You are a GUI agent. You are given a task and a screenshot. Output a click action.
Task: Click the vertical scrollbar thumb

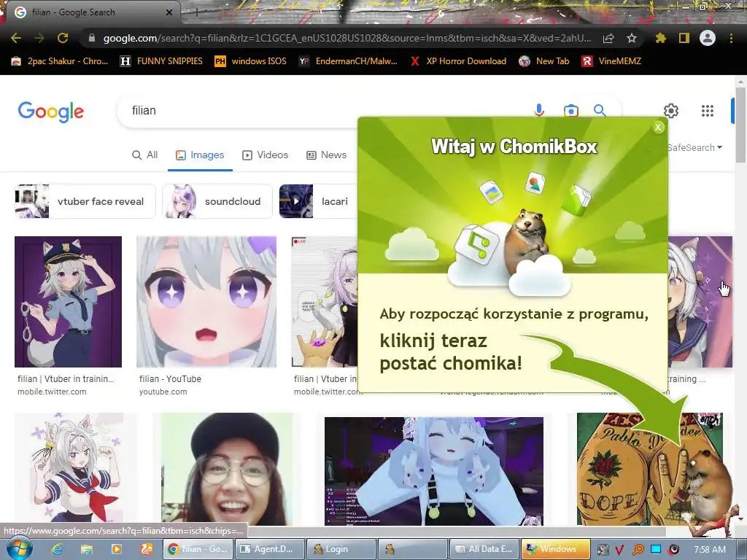tap(740, 125)
